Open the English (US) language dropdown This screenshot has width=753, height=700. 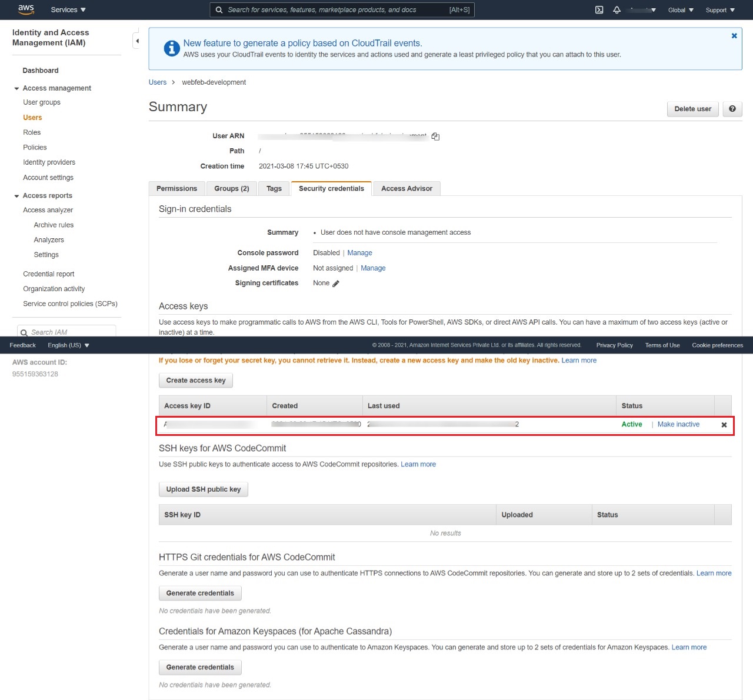[68, 345]
